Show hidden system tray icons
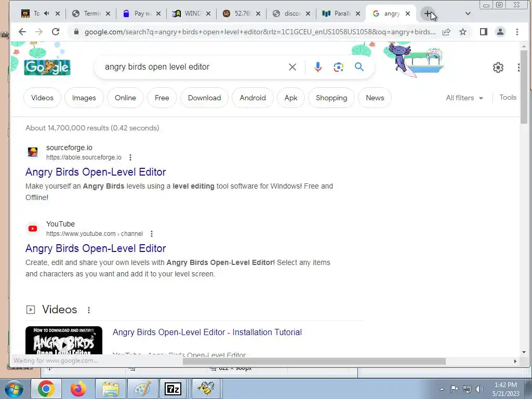The image size is (532, 399). 442,389
